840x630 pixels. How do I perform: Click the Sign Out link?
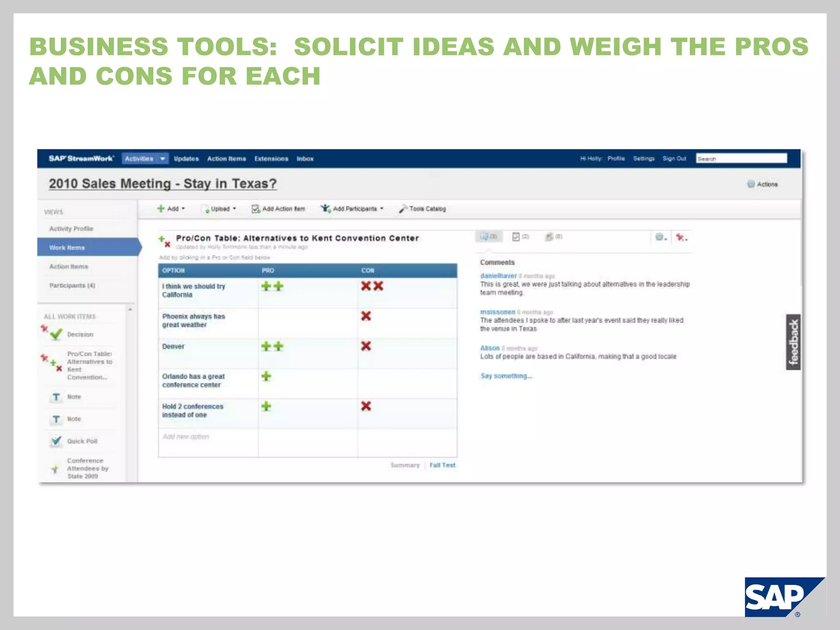[674, 159]
